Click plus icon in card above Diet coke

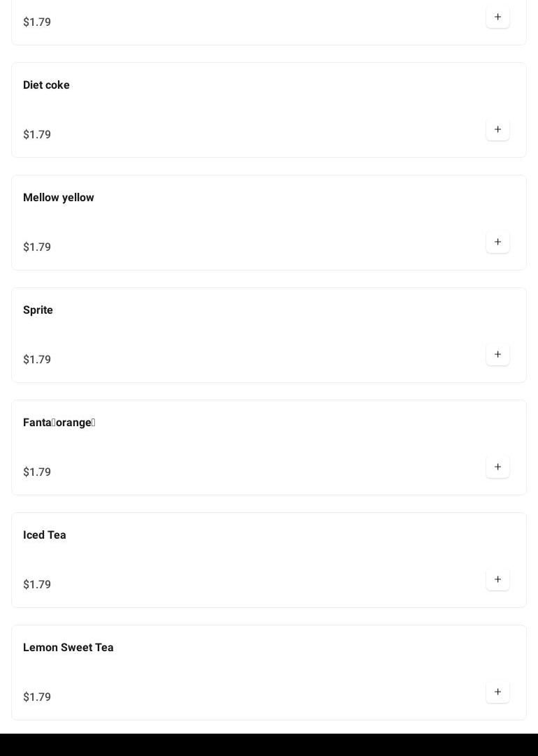tap(497, 17)
